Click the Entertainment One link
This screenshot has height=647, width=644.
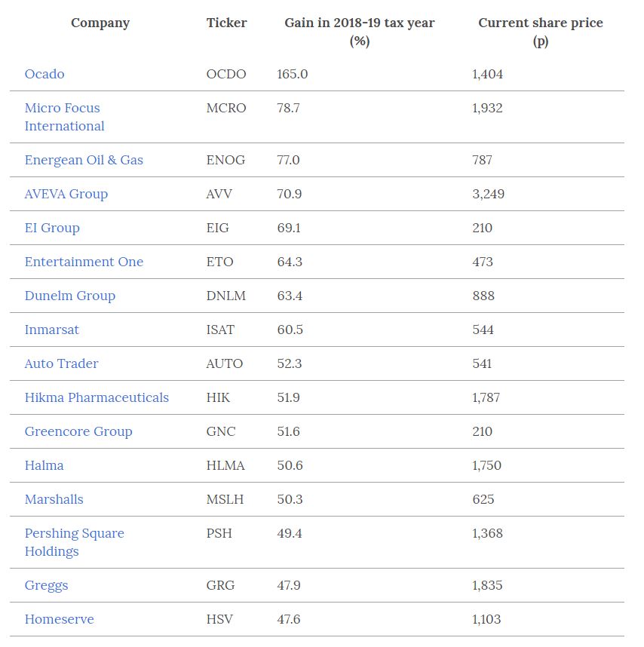click(x=84, y=262)
